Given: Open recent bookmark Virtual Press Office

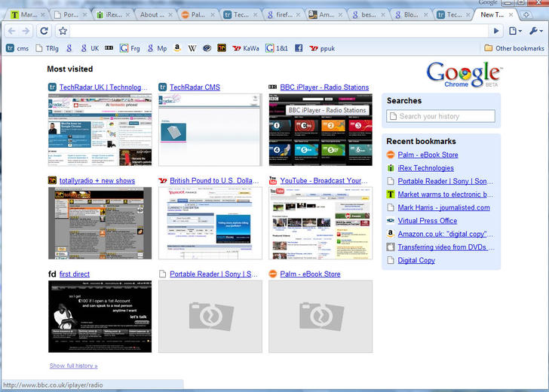Looking at the screenshot, I should [427, 221].
